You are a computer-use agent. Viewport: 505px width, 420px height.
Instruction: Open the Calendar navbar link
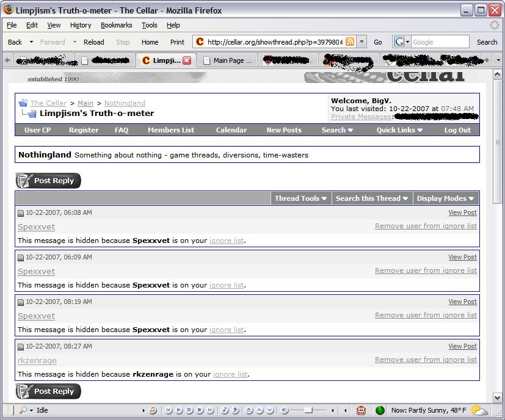click(231, 130)
